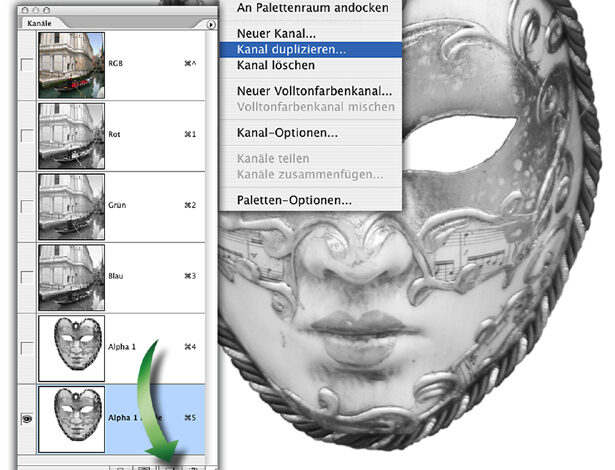Toggle visibility box of the Blau channel
Image resolution: width=615 pixels, height=470 pixels.
[27, 277]
